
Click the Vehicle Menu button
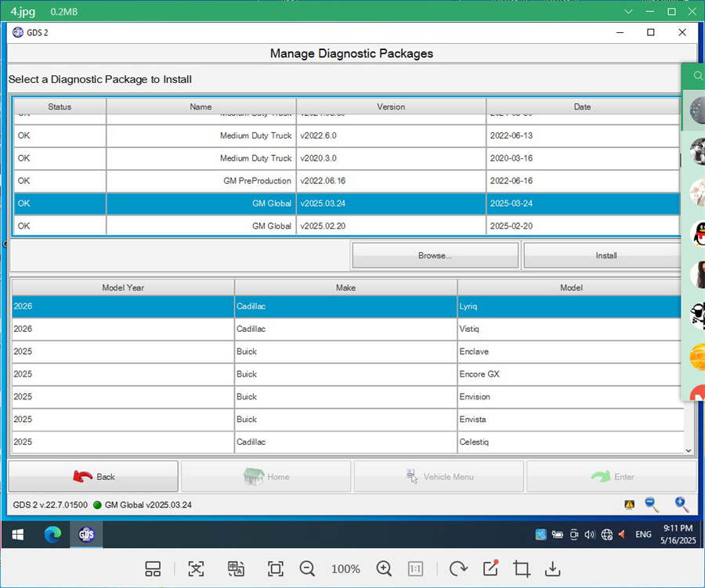[x=439, y=477]
